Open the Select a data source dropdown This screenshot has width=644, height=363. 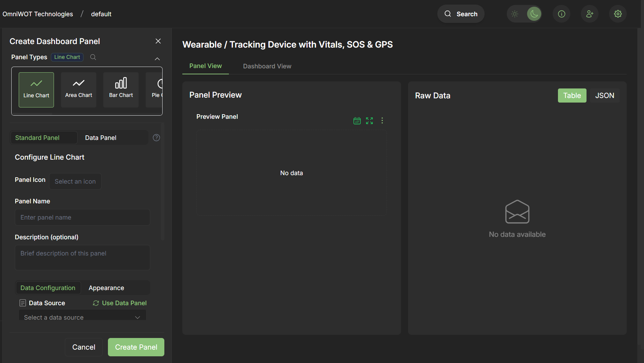click(82, 317)
